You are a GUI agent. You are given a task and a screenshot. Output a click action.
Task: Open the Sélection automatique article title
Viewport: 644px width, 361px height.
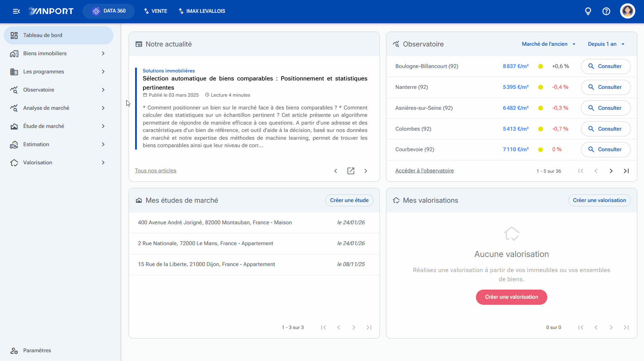255,83
